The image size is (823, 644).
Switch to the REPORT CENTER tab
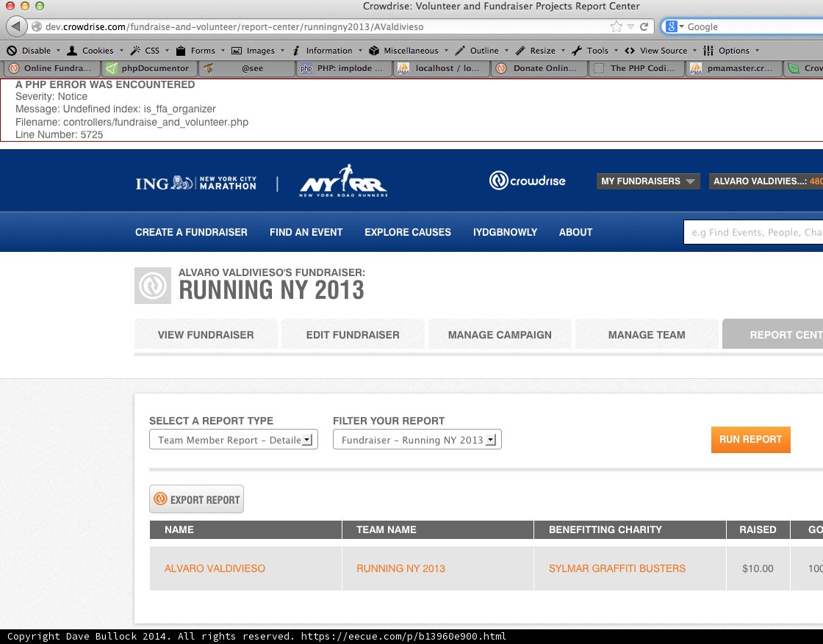(772, 335)
